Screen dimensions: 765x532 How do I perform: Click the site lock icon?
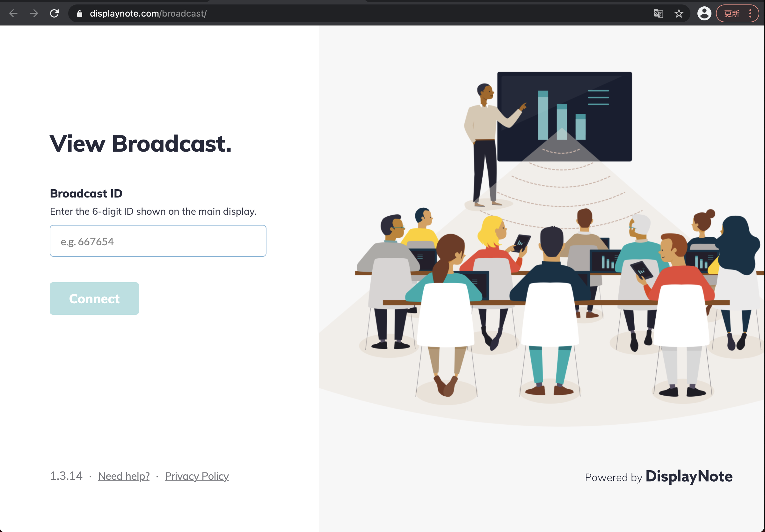[79, 13]
